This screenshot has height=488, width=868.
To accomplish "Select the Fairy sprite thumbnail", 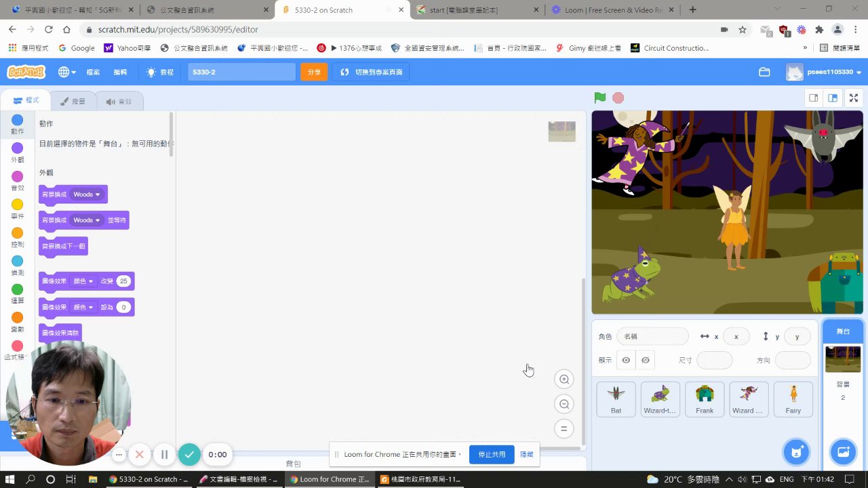I will click(x=793, y=399).
